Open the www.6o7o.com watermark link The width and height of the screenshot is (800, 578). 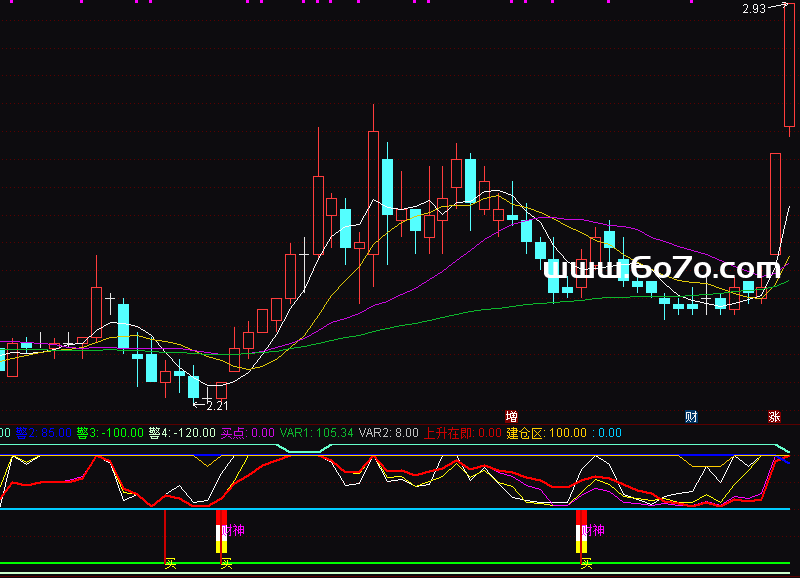(662, 268)
